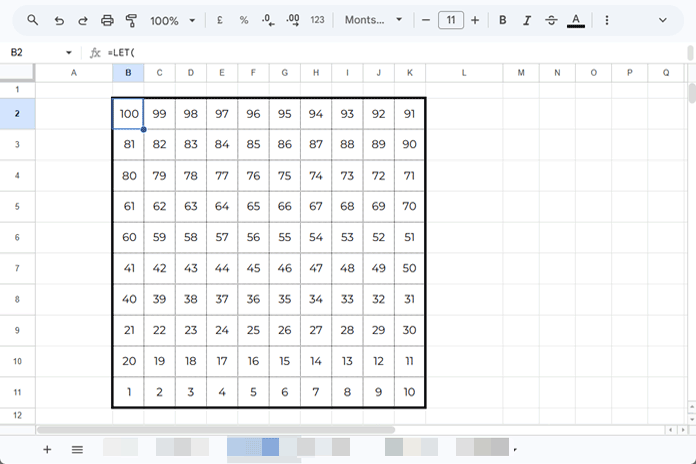Select row 12 header

click(x=17, y=416)
